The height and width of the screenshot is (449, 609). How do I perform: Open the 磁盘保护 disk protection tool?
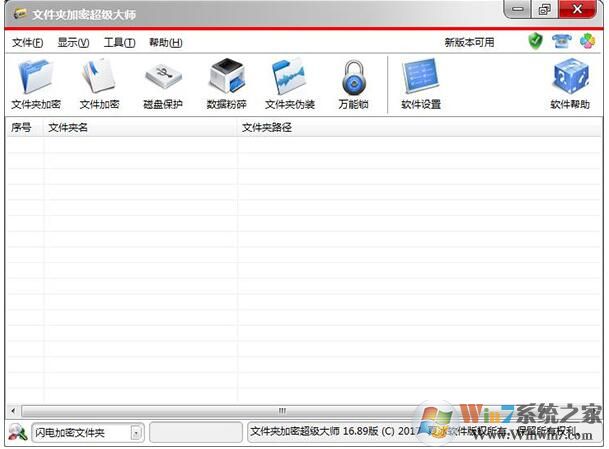(163, 84)
